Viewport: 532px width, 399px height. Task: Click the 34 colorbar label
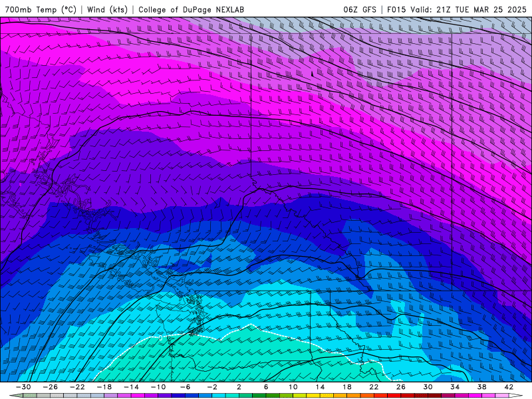pos(455,387)
